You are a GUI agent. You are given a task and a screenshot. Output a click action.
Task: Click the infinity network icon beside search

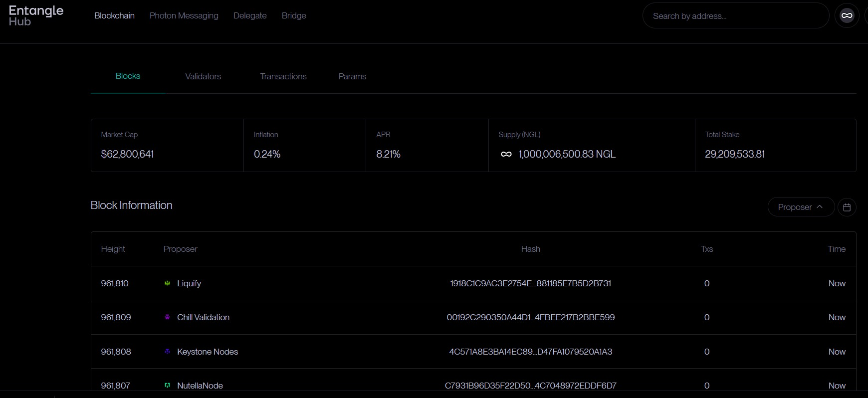[847, 16]
